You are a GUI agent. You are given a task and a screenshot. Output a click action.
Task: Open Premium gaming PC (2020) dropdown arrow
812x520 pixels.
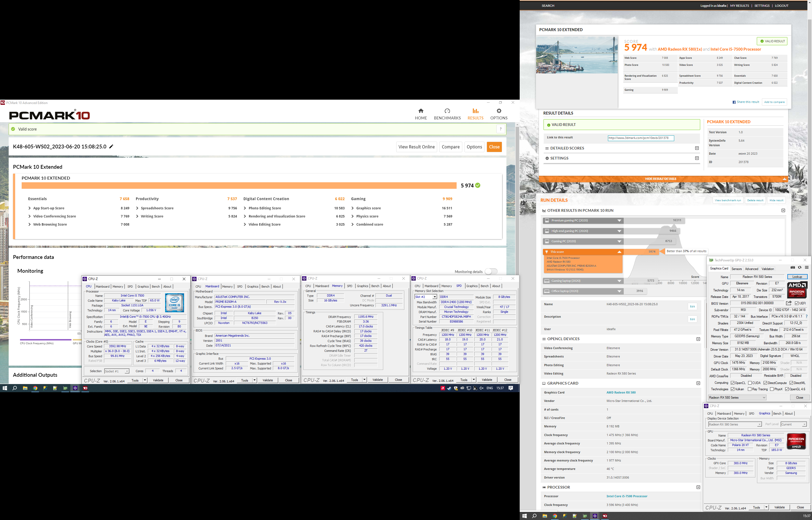[619, 220]
